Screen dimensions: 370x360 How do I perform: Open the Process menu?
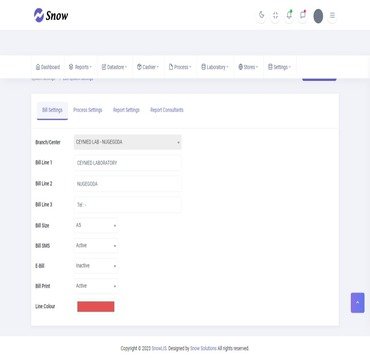pyautogui.click(x=180, y=67)
